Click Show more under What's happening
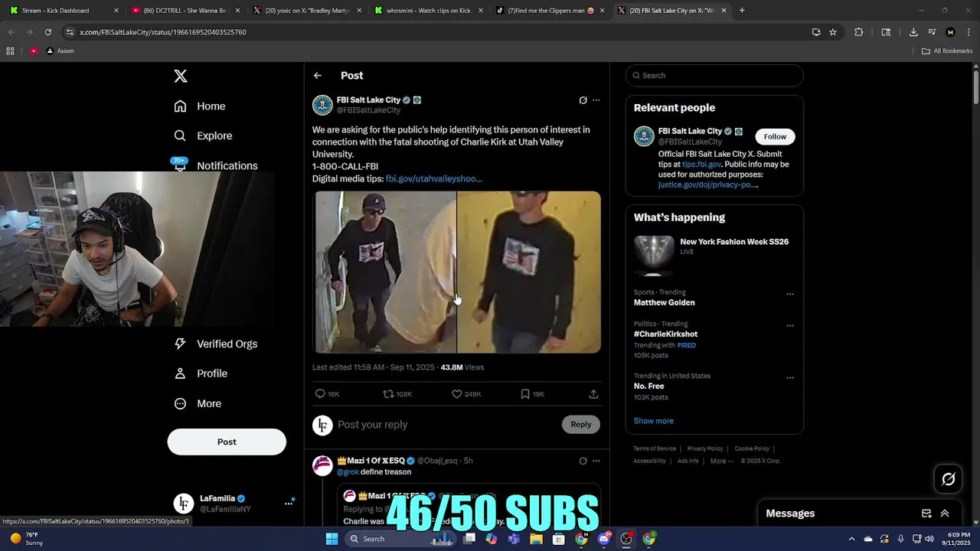Screen dimensions: 980x551 tap(653, 421)
